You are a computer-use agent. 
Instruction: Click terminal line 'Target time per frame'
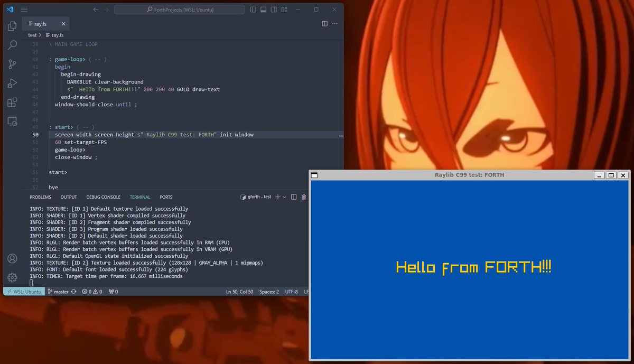click(x=107, y=276)
